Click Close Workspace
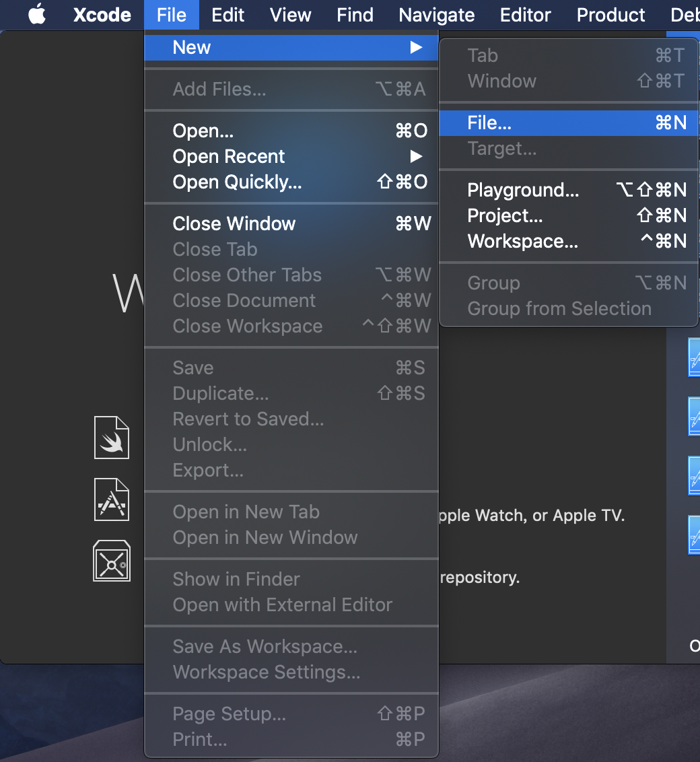700x762 pixels. (x=291, y=326)
